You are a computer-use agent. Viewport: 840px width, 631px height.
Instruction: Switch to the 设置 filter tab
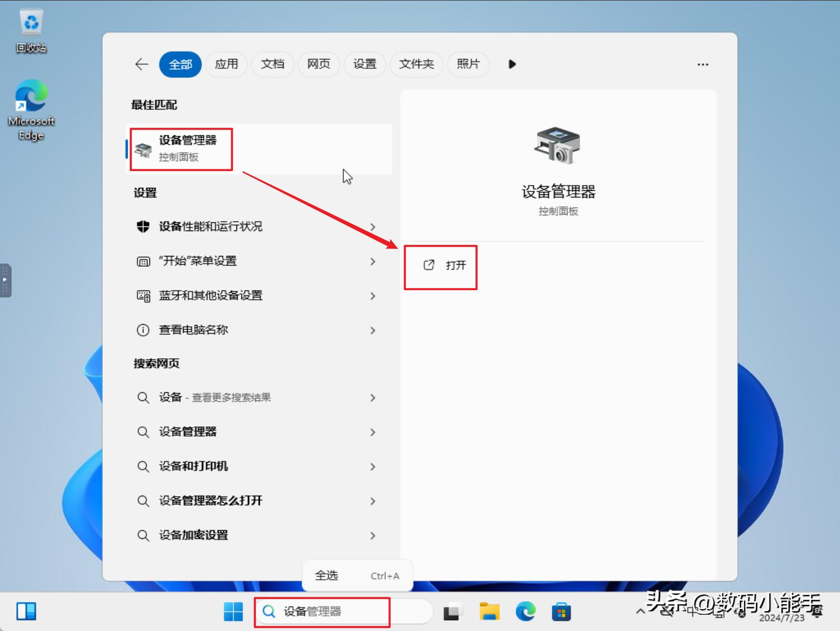point(365,64)
